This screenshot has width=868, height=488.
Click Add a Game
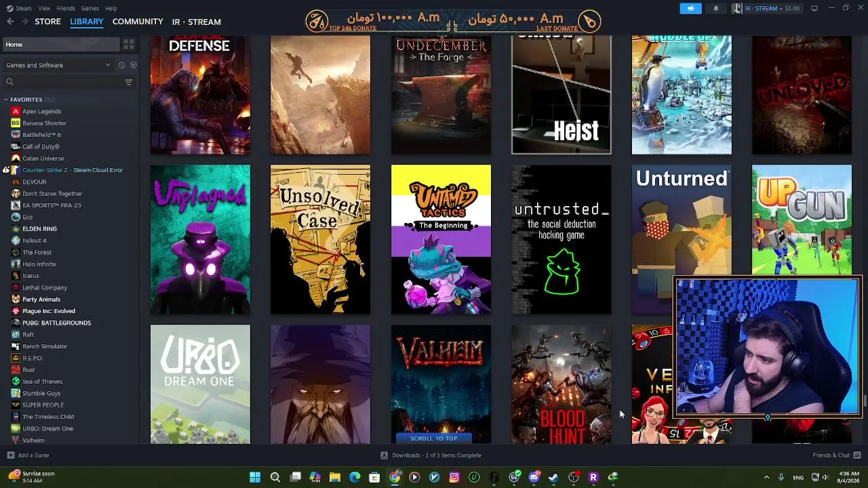pyautogui.click(x=28, y=455)
